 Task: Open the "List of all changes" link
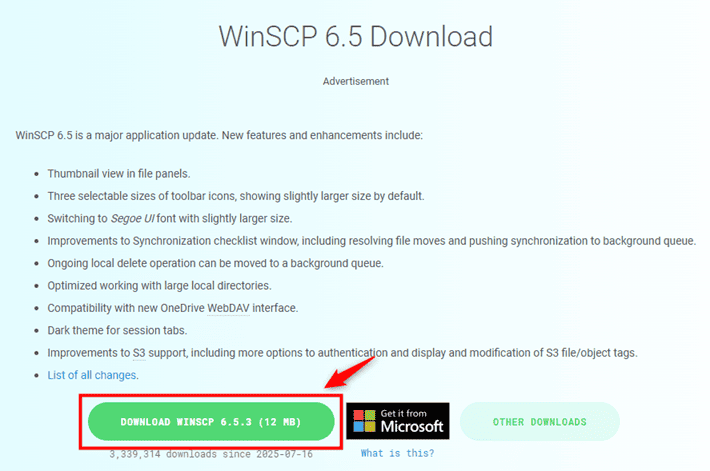pyautogui.click(x=92, y=375)
